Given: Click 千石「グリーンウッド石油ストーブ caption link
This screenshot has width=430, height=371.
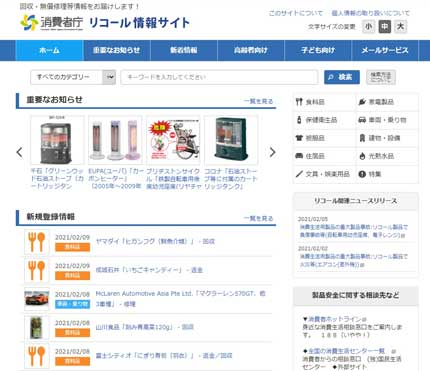Looking at the screenshot, I should click(57, 179).
